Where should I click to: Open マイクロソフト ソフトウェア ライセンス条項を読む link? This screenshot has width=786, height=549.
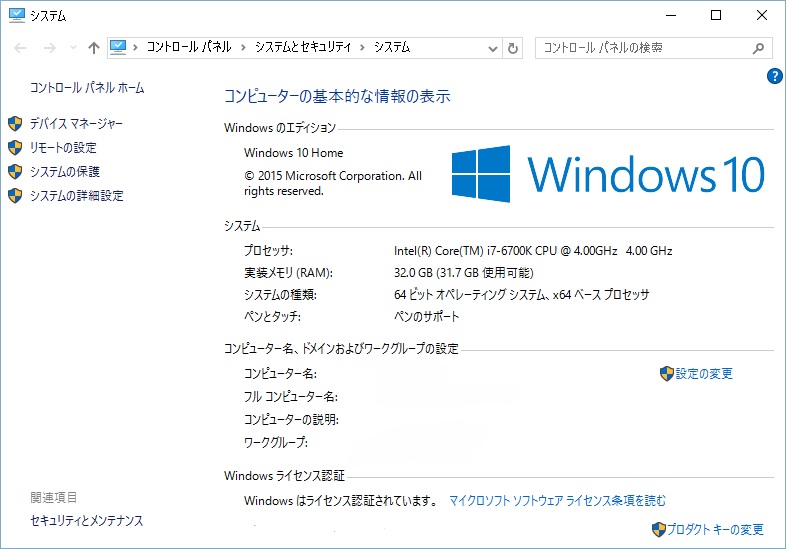557,500
